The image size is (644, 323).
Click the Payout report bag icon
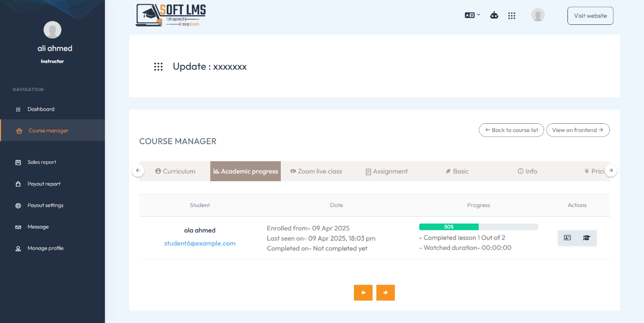click(x=18, y=184)
